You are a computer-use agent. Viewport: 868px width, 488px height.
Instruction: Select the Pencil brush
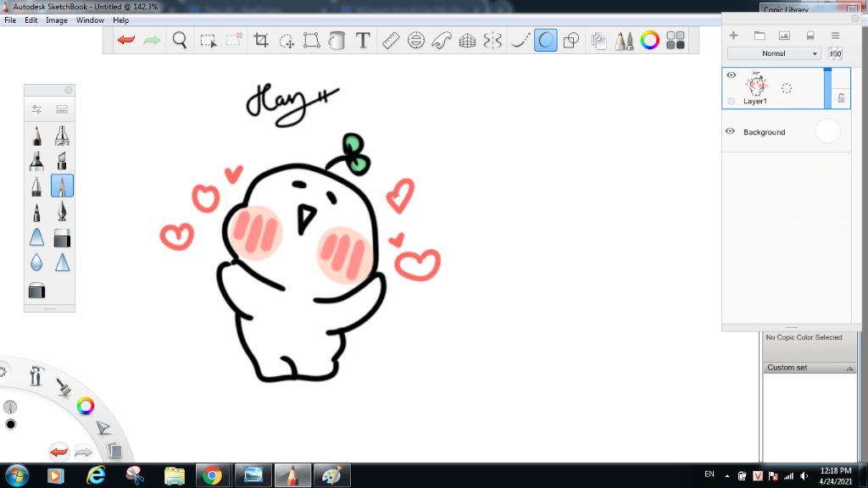pyautogui.click(x=36, y=136)
